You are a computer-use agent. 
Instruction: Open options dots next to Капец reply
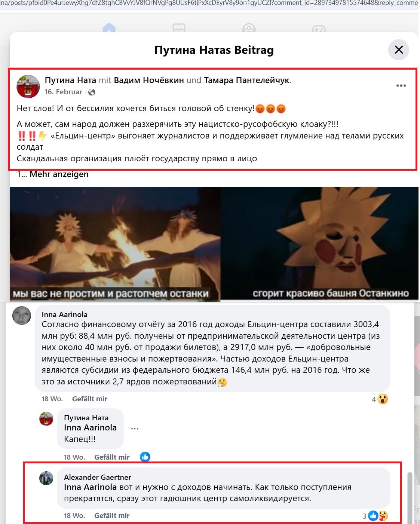135,429
